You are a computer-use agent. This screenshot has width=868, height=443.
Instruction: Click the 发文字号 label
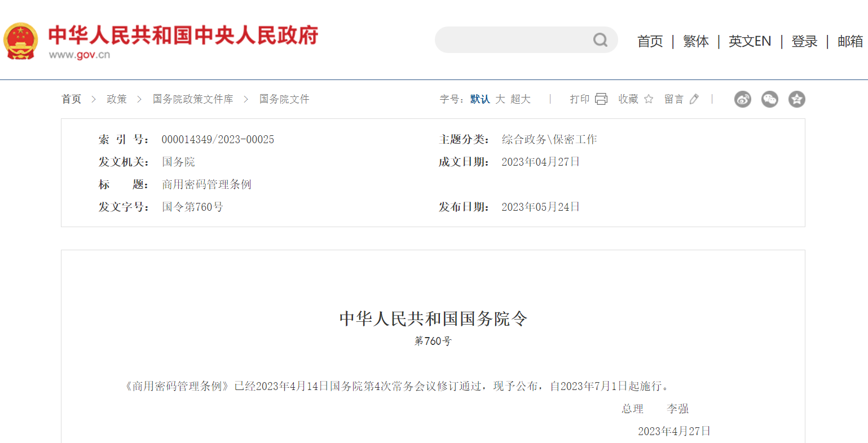click(124, 207)
